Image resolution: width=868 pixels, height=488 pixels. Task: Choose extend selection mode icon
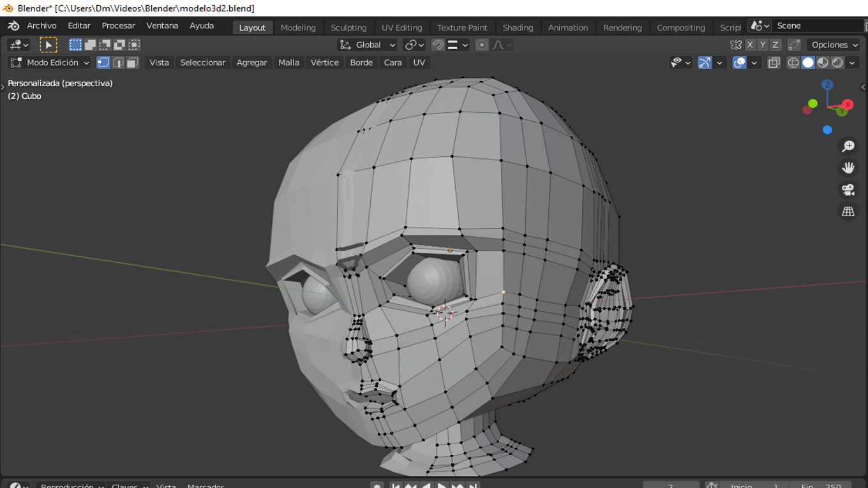(x=90, y=45)
